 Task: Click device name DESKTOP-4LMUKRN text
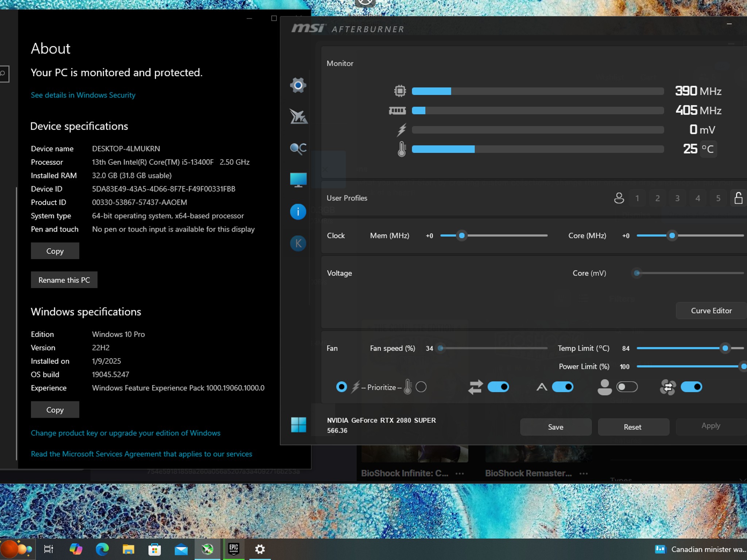tap(126, 149)
